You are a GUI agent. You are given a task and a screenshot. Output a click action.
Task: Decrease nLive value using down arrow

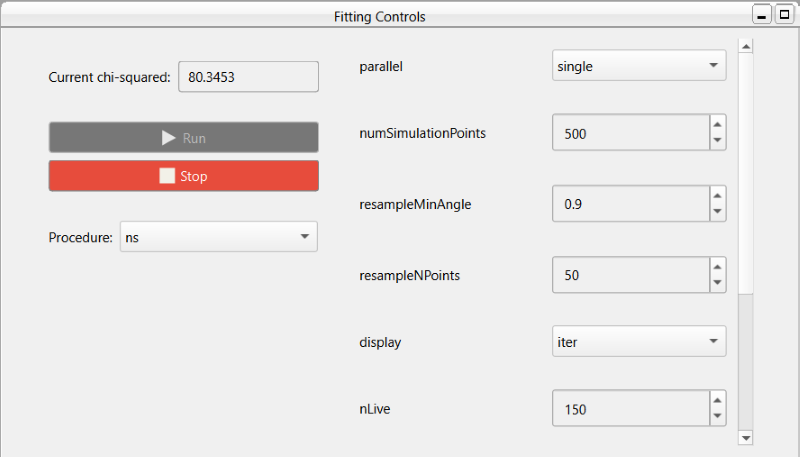click(x=718, y=416)
